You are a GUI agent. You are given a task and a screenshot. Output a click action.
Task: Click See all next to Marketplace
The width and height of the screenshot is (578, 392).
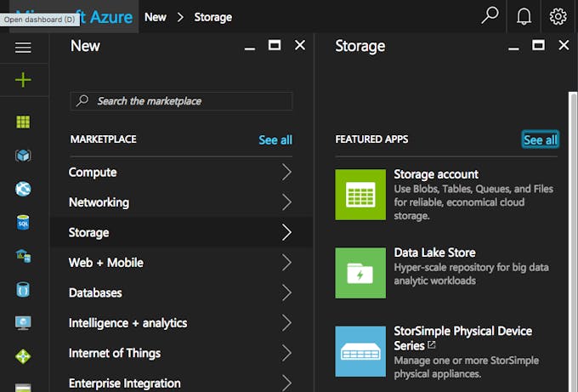[x=275, y=139]
